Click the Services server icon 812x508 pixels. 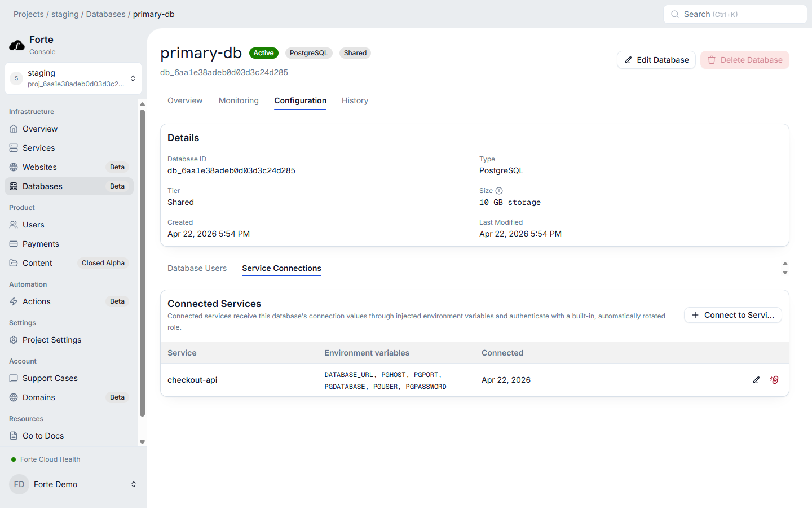coord(14,148)
